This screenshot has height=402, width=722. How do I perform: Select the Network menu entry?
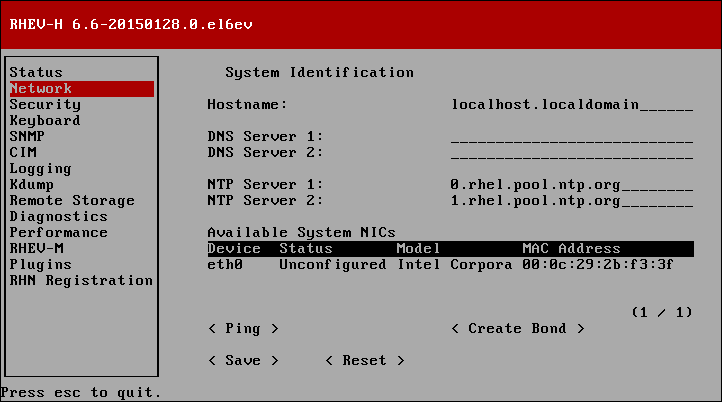click(82, 88)
